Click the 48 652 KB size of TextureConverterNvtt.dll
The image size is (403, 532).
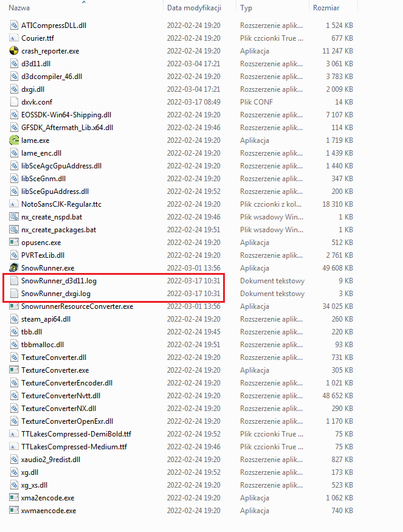(337, 396)
